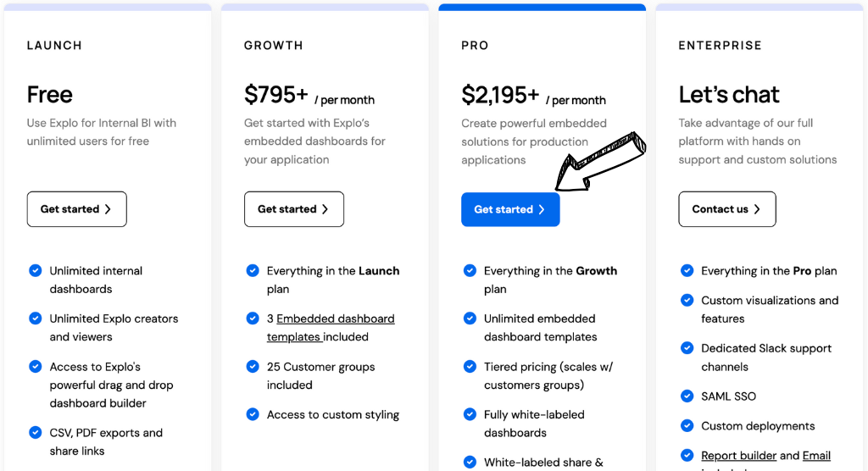868x471 pixels.
Task: Click the chevron arrow inside Contact us button
Action: [x=757, y=209]
